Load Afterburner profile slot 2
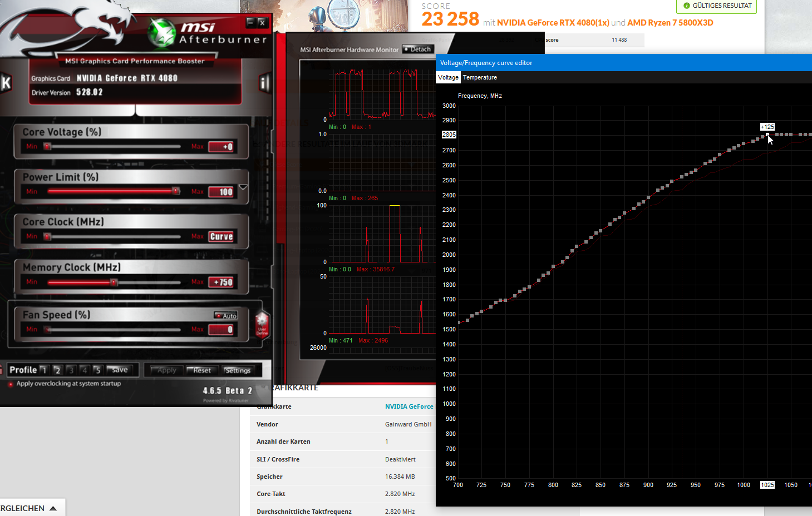Screen dimensions: 812x516 pyautogui.click(x=57, y=370)
